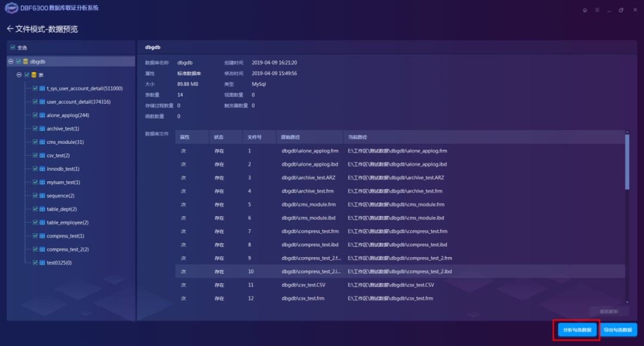
Task: Click the DBF6300 logo in the title bar
Action: tap(11, 8)
